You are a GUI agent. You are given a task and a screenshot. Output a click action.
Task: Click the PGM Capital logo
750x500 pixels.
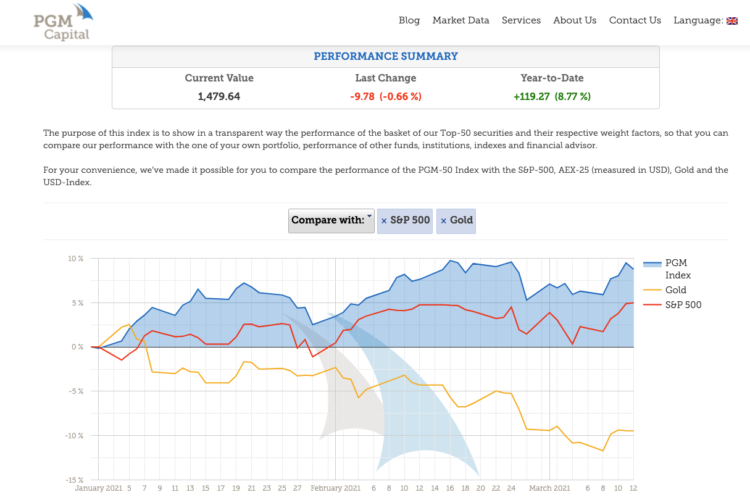click(62, 22)
